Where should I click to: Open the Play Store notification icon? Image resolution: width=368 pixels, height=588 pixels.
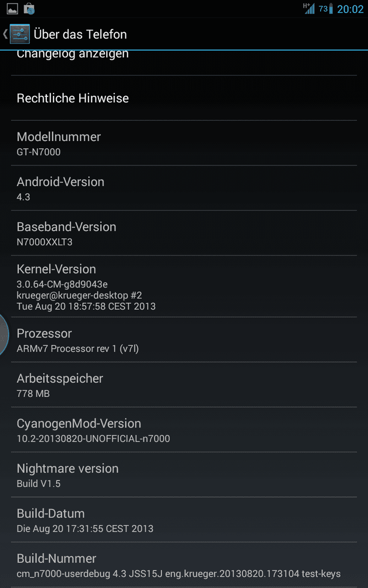click(x=29, y=8)
